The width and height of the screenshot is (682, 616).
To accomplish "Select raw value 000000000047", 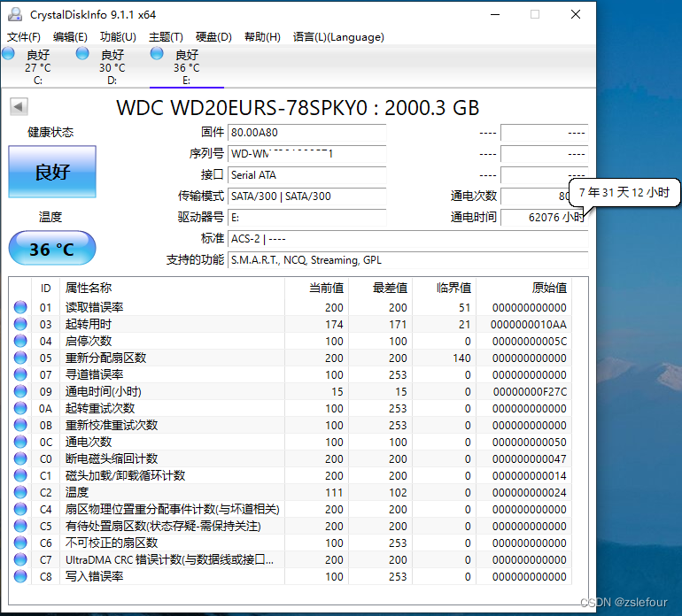I will [530, 459].
